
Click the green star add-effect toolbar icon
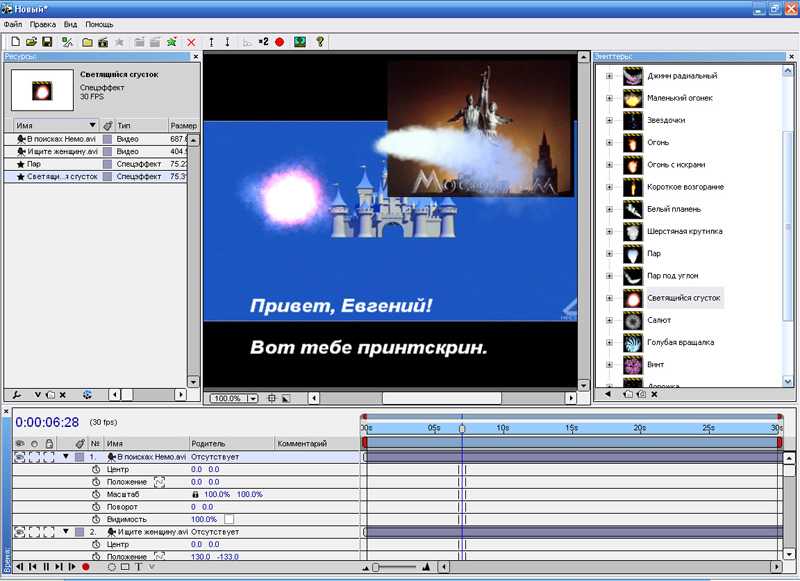172,42
